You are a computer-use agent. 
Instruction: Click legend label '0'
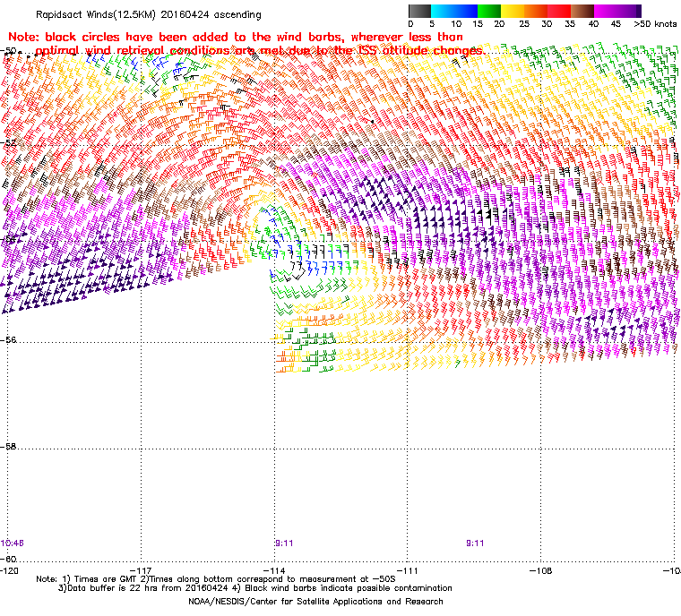pos(411,24)
